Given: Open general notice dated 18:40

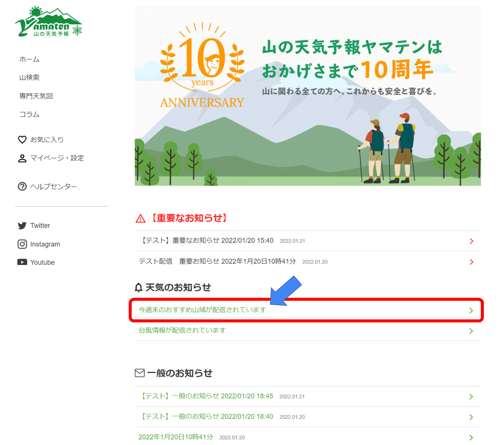Looking at the screenshot, I should click(x=207, y=417).
